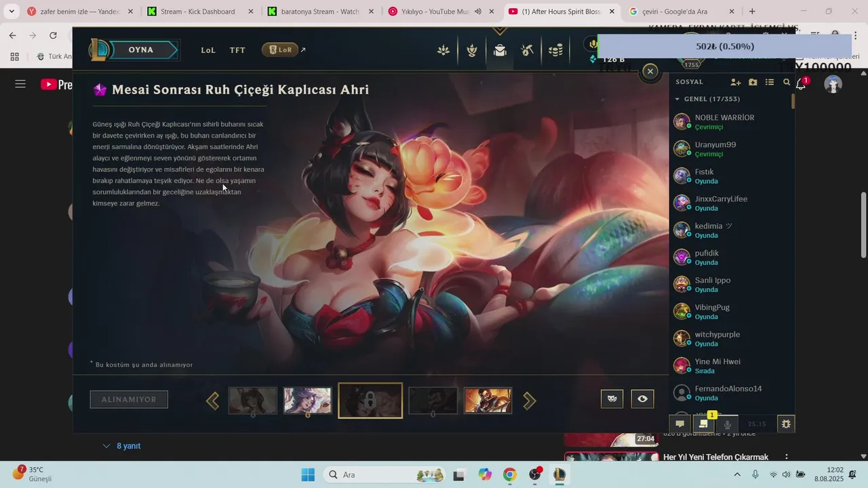
Task: Open the Chrome tab search dropdown
Action: point(12,12)
